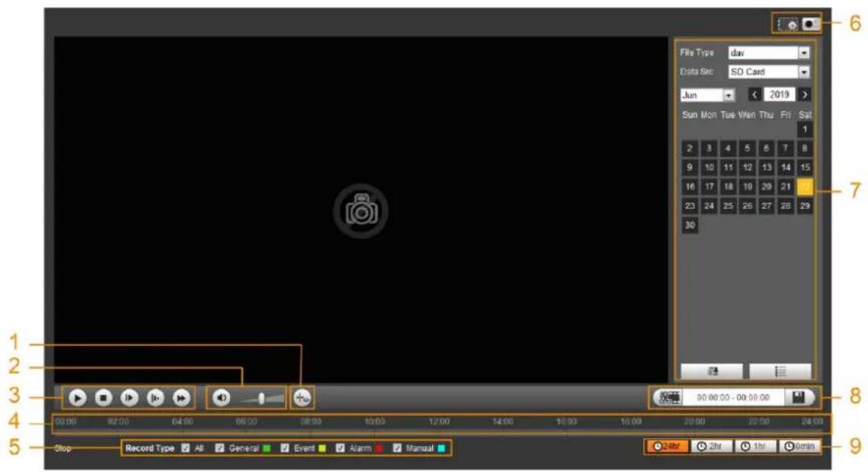The image size is (868, 472).
Task: Select June 30 in the calendar
Action: pos(690,225)
